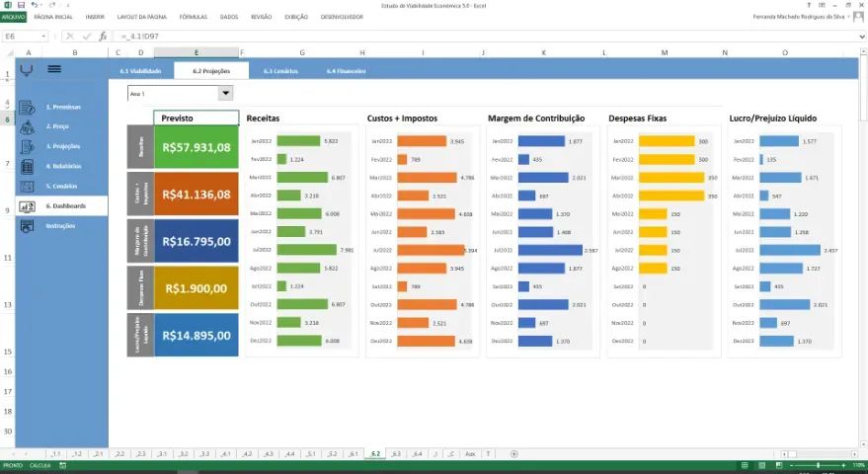Switch to sheet tab _4.1
Viewport: 868px width, 474px height.
tap(225, 454)
